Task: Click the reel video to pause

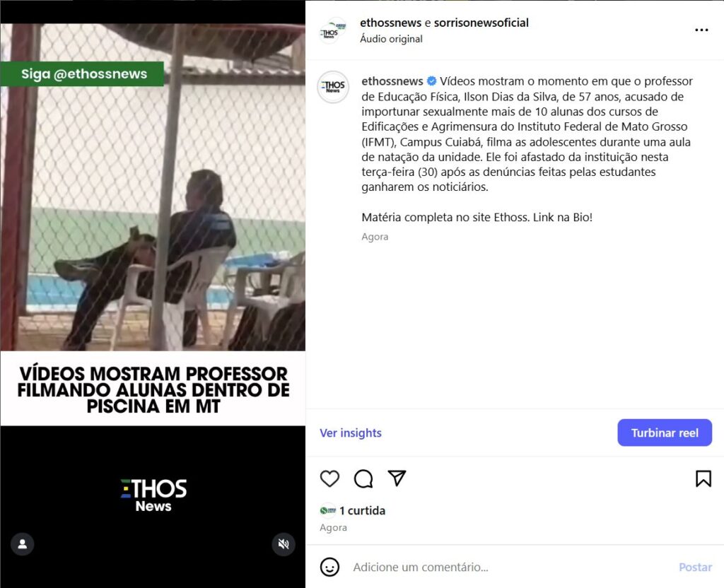Action: (153, 187)
